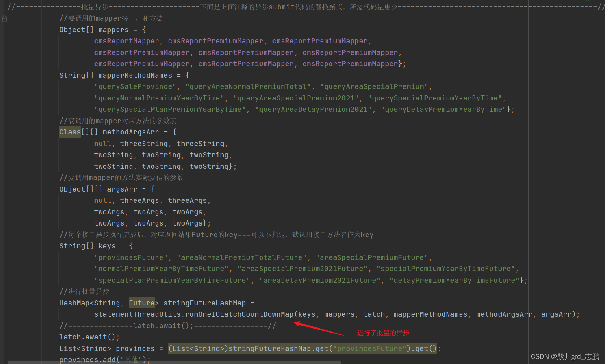The image size is (605, 364).
Task: Click null in the methodArgsArr initializer
Action: pos(103,144)
